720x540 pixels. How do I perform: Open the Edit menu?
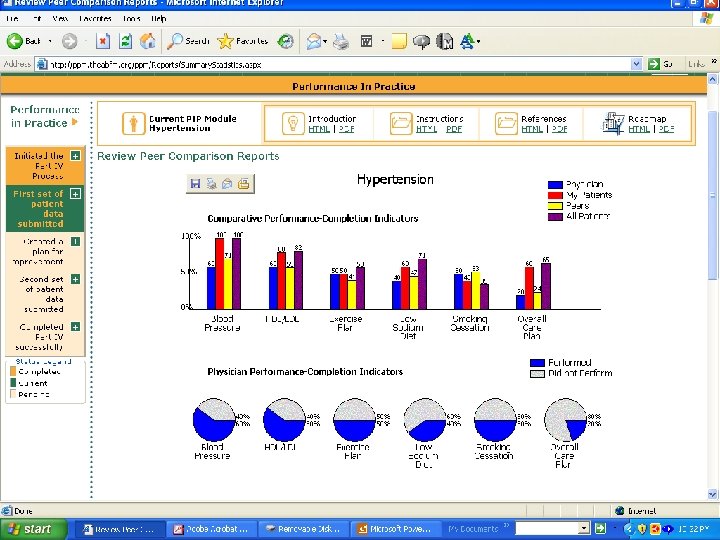point(37,19)
